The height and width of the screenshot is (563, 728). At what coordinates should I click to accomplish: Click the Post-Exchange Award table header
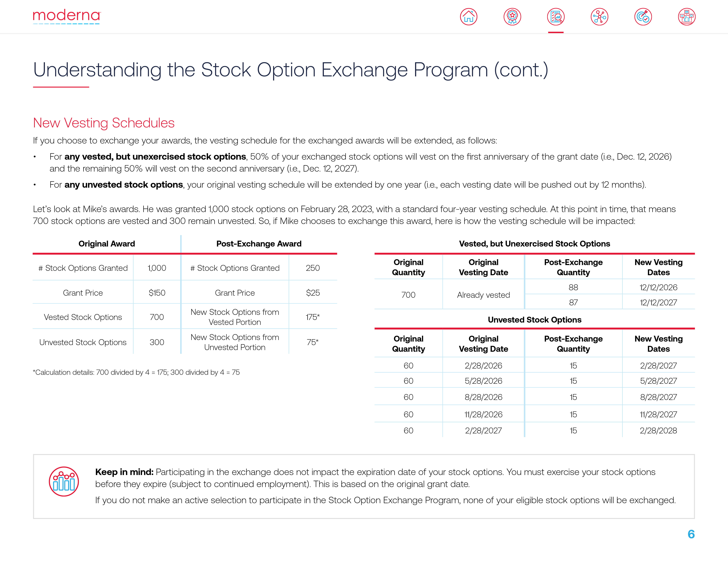[259, 244]
